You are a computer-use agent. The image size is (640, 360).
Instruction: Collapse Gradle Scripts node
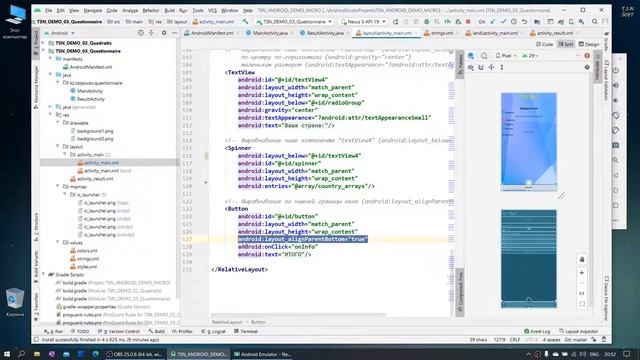click(x=44, y=274)
